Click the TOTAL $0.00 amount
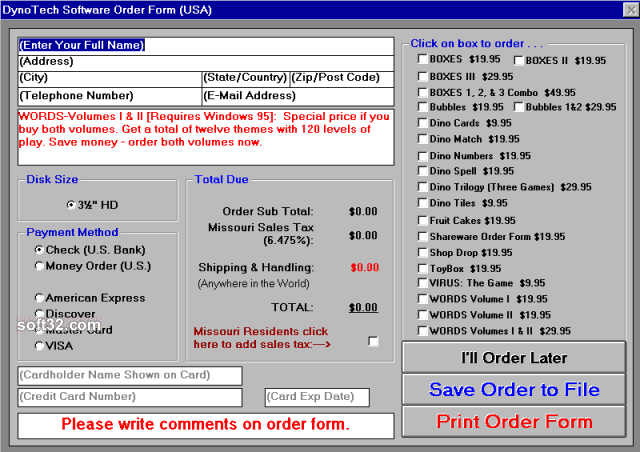The width and height of the screenshot is (640, 452). click(363, 307)
